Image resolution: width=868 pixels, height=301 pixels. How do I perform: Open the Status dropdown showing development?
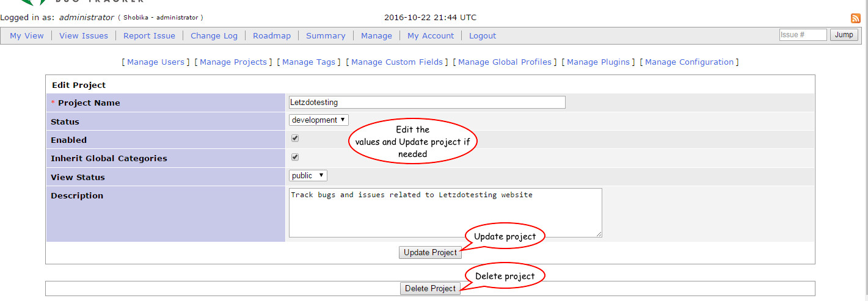319,120
